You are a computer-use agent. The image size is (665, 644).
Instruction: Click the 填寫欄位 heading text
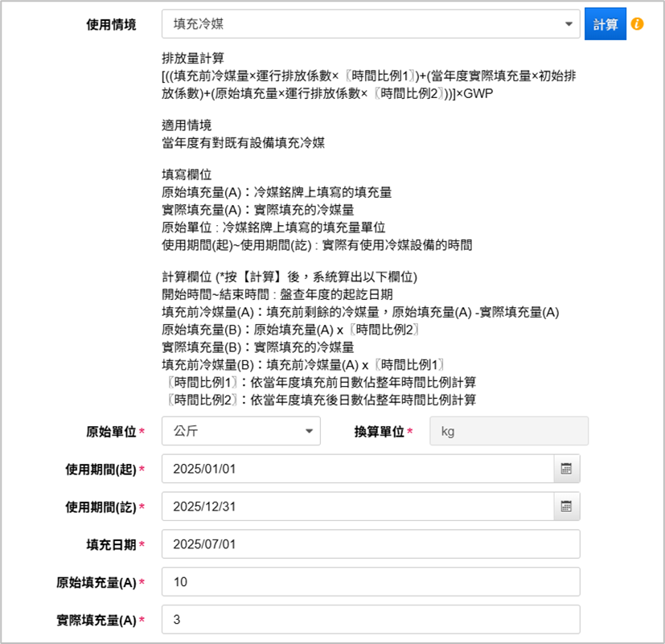tap(187, 174)
